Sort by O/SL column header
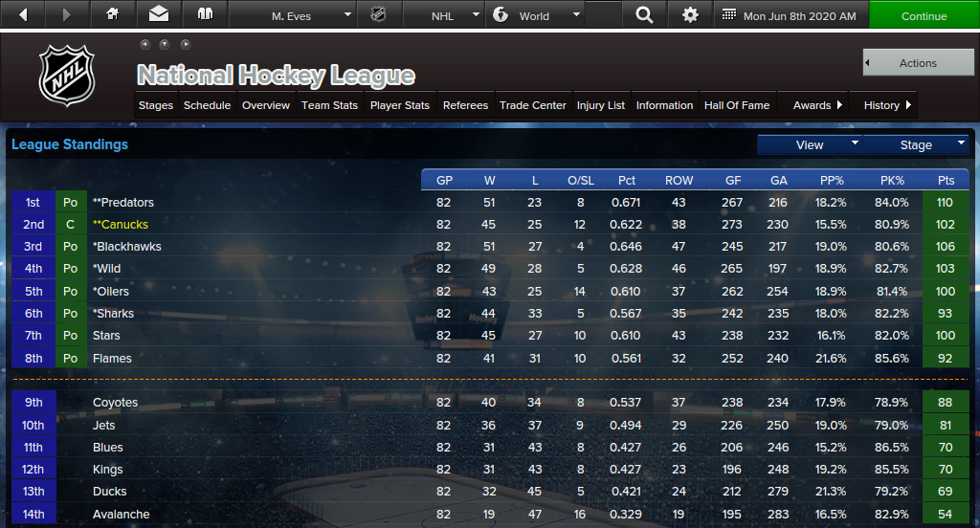 pyautogui.click(x=581, y=180)
